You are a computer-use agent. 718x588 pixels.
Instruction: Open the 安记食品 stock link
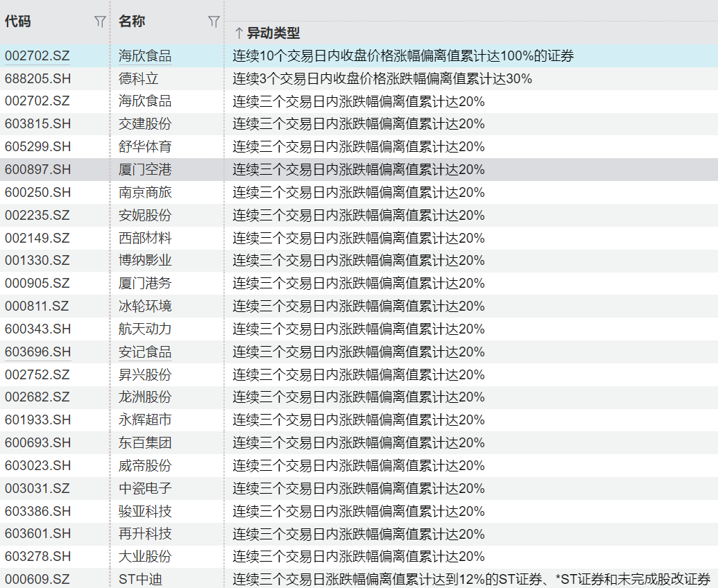[x=145, y=352]
